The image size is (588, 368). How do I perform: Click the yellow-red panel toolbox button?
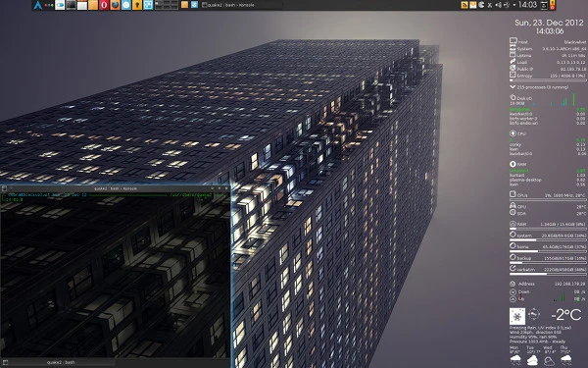click(553, 5)
